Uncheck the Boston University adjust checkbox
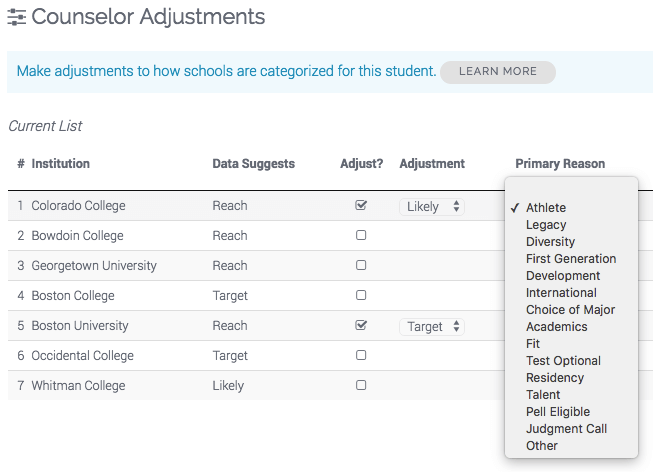Screen dimensions: 653x472 (361, 325)
